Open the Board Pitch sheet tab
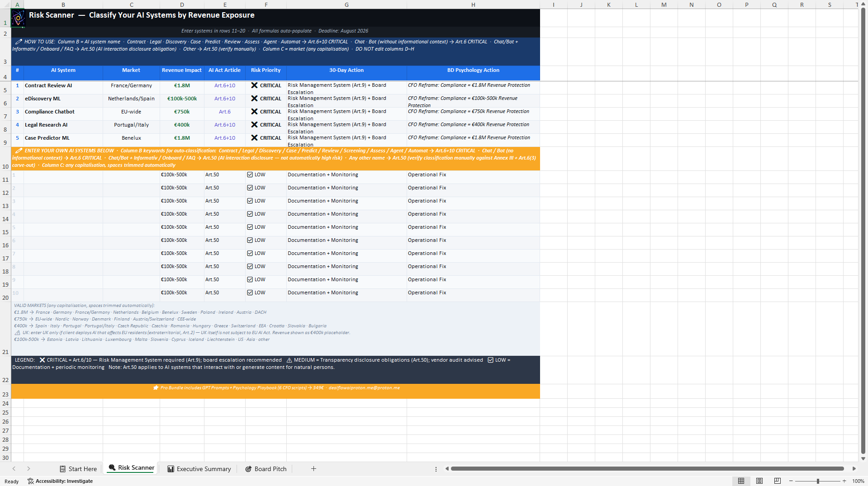Viewport: 868px width, 486px height. (266, 469)
